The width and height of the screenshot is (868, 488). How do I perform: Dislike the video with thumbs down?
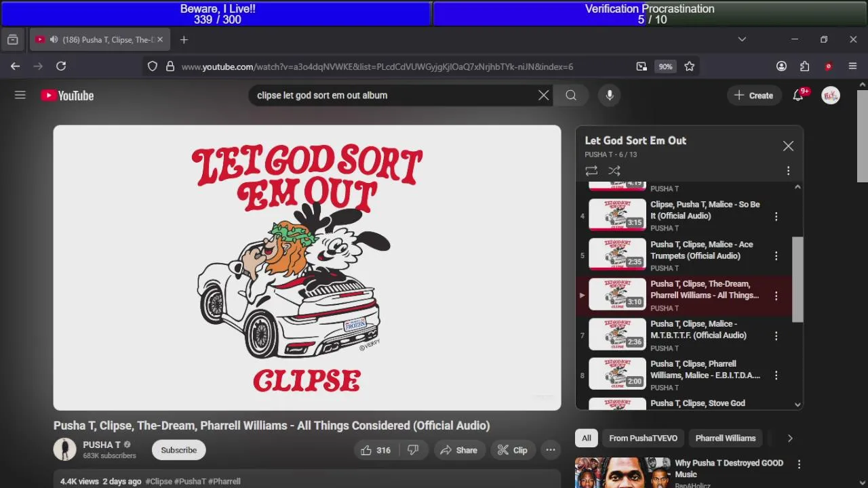coord(412,450)
